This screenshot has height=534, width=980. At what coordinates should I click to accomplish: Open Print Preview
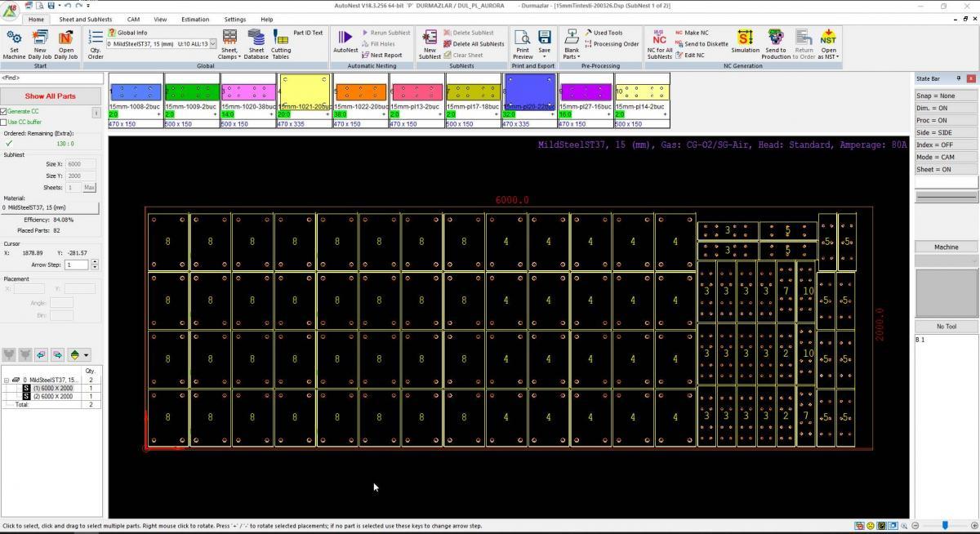click(522, 42)
